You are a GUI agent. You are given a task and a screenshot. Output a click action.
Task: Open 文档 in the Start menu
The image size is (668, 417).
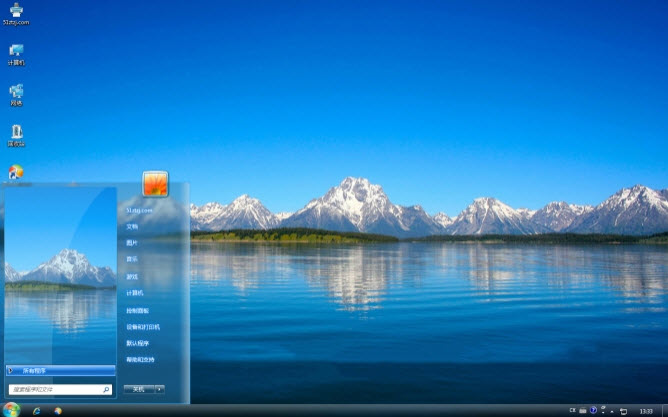[132, 227]
